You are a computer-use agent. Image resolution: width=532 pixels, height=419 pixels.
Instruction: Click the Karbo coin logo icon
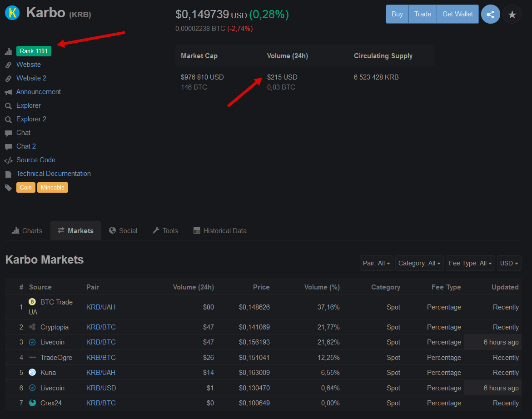tap(12, 13)
